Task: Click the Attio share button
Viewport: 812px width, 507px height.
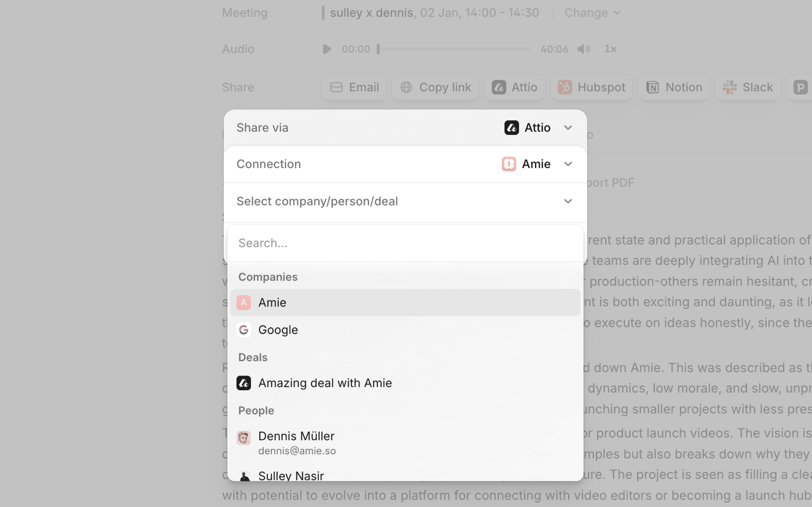Action: click(514, 87)
